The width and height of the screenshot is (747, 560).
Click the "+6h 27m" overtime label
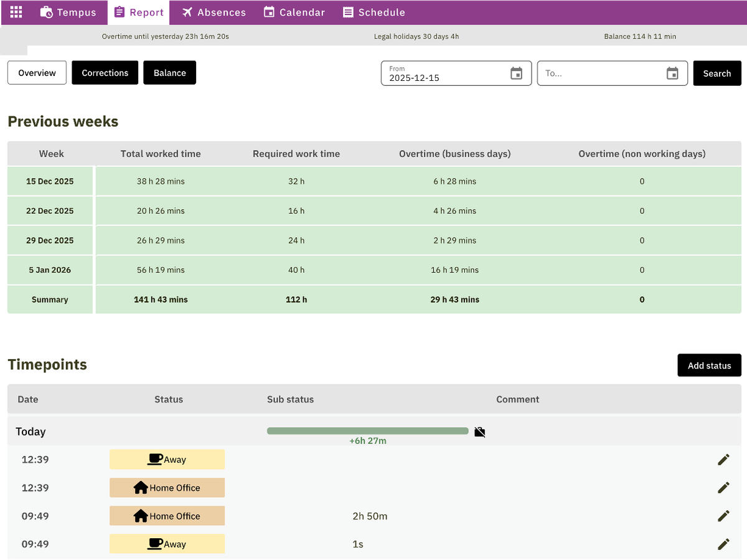coord(368,441)
